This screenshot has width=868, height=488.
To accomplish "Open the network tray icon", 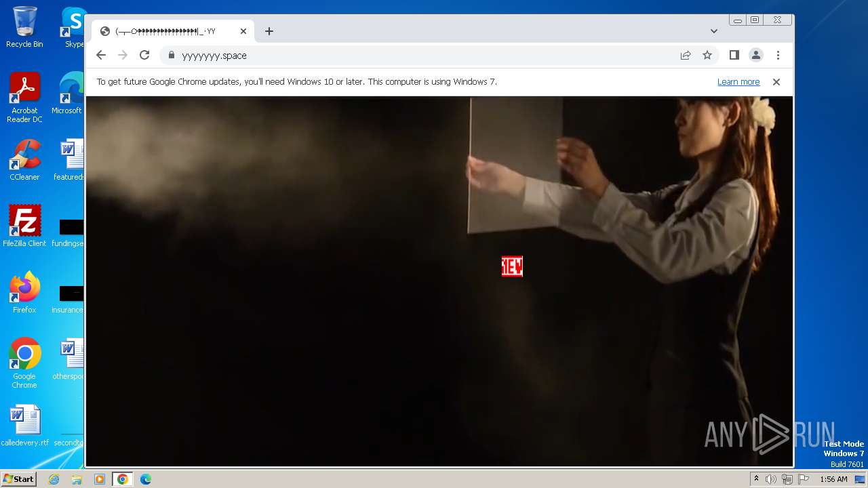I will [x=787, y=479].
